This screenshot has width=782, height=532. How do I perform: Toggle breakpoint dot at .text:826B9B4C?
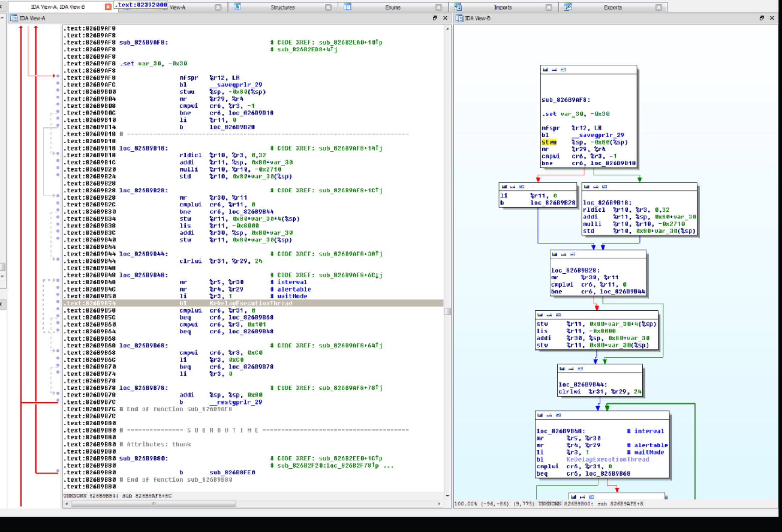click(x=58, y=288)
